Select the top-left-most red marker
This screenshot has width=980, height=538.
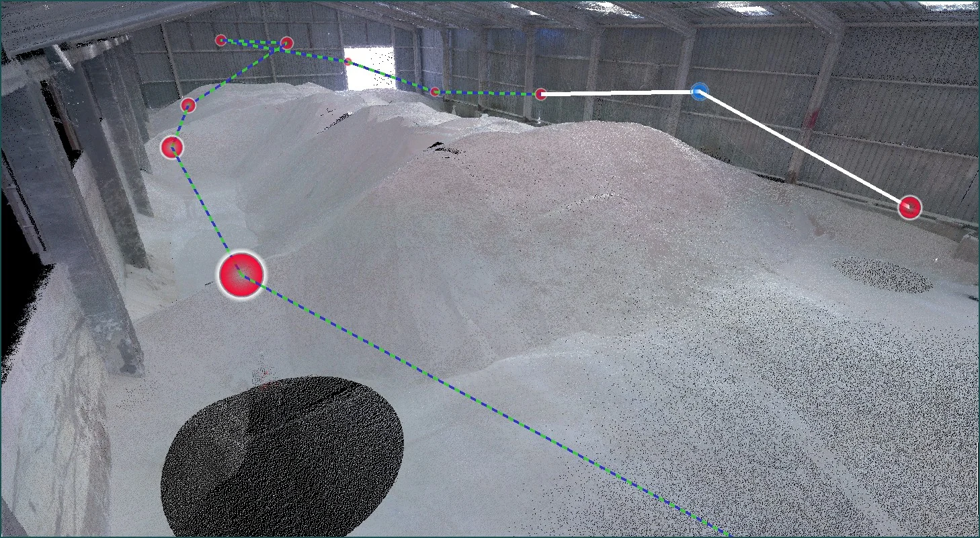(x=220, y=40)
